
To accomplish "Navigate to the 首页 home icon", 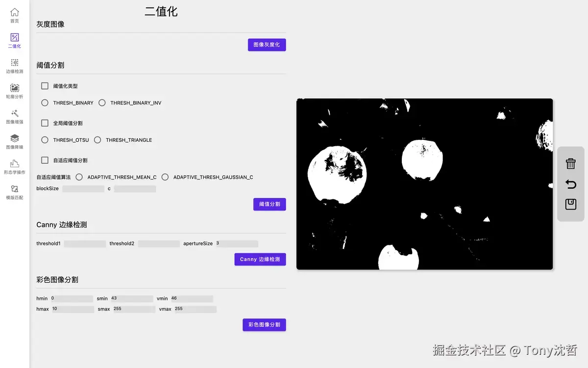I will point(14,15).
